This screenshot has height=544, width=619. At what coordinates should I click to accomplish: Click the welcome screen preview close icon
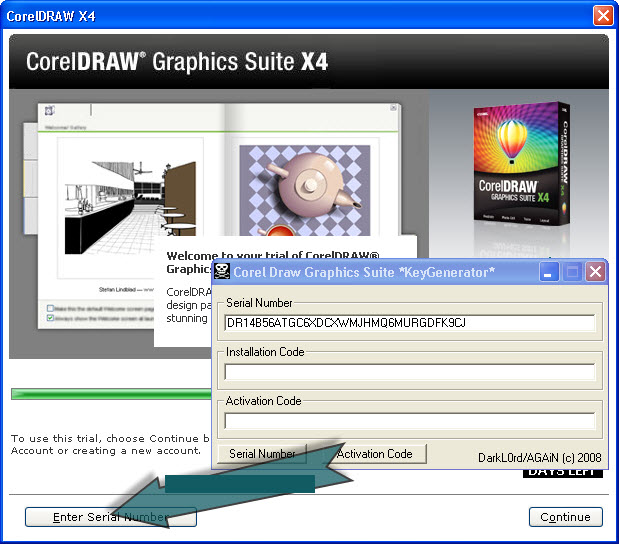(394, 107)
